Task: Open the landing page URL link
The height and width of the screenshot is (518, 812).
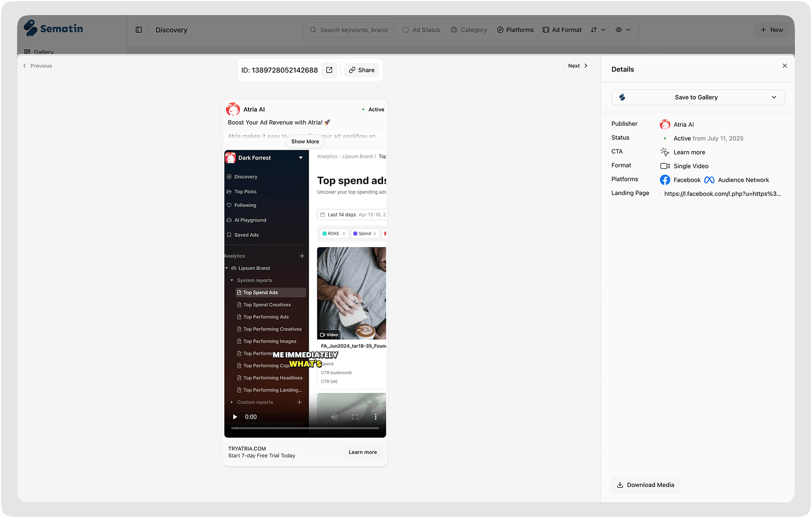Action: [722, 194]
